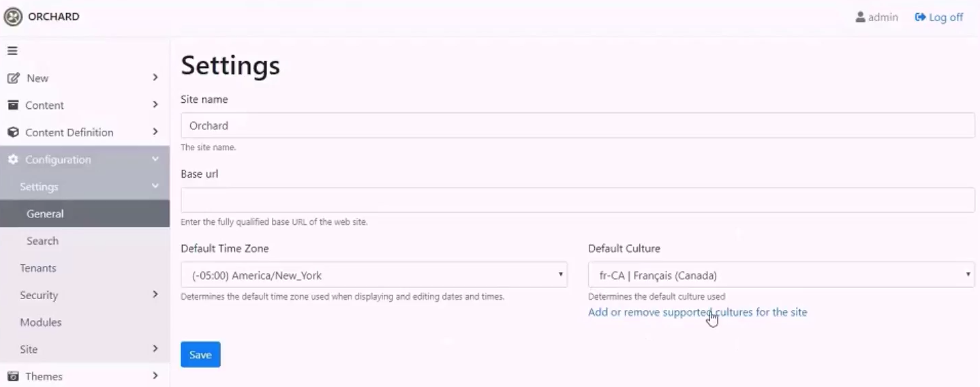The height and width of the screenshot is (387, 980).
Task: Click the Save button
Action: point(200,354)
